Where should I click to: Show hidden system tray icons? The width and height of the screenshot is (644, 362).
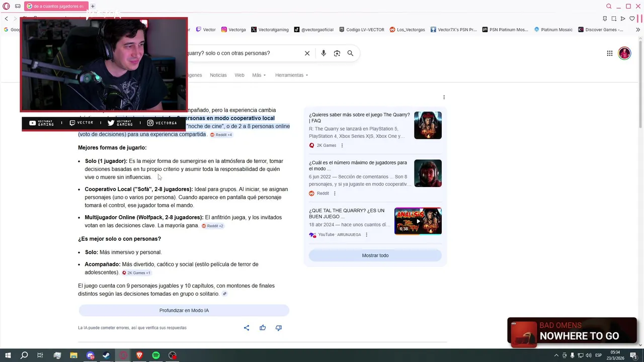(x=556, y=355)
